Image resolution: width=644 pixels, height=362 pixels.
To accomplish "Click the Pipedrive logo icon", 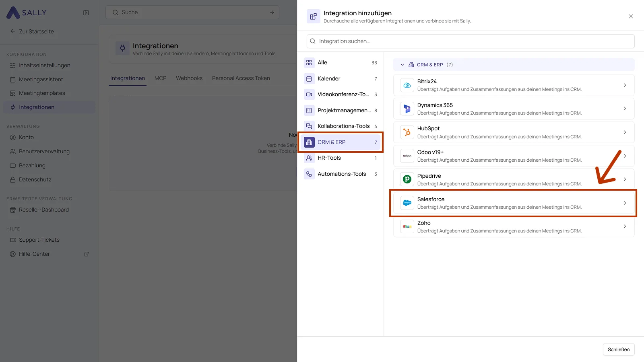I will [407, 179].
